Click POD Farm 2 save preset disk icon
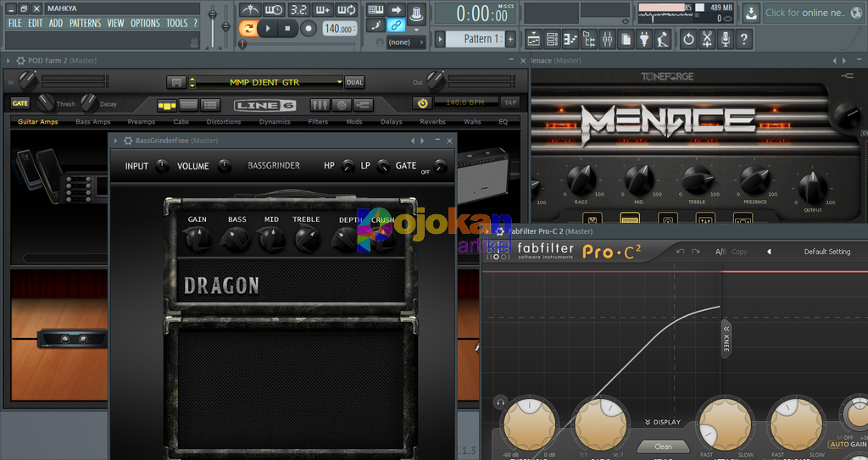 (x=176, y=82)
